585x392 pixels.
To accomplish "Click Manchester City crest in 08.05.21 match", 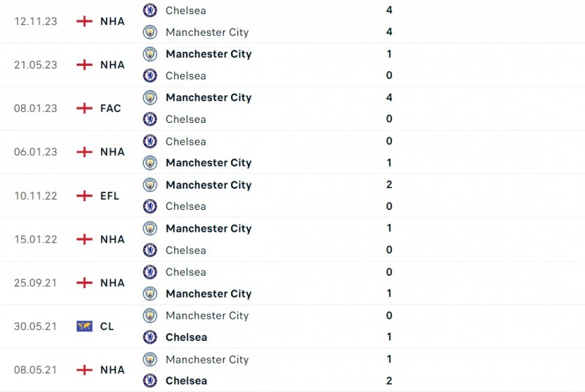I will (150, 359).
